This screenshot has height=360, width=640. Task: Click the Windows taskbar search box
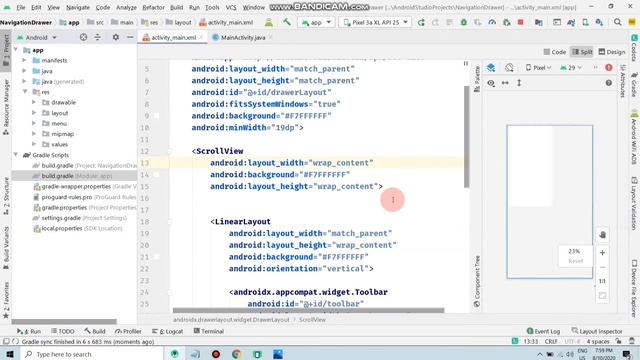point(92,354)
